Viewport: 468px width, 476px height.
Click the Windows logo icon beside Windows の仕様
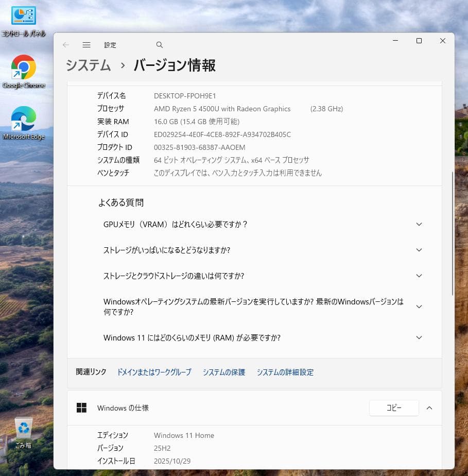(x=82, y=407)
